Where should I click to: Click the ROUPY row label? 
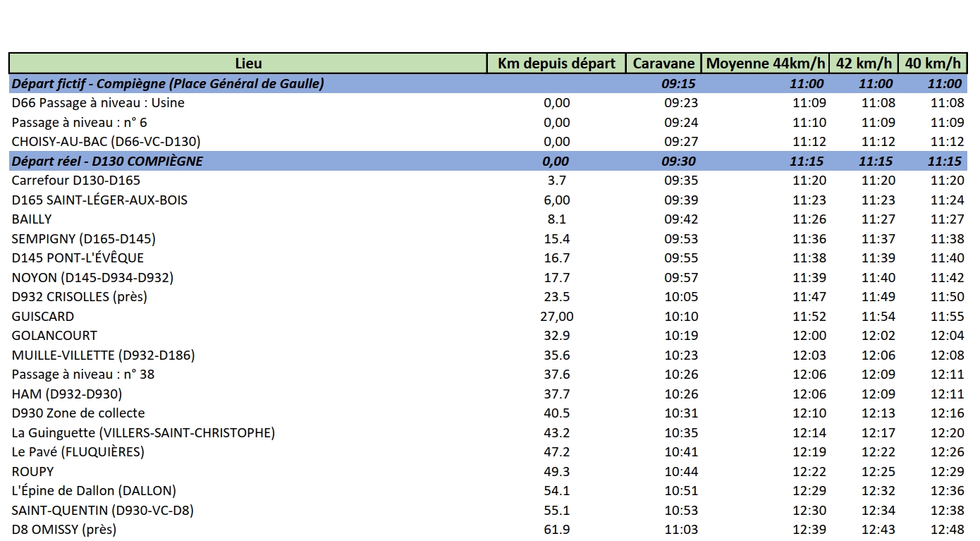32,471
